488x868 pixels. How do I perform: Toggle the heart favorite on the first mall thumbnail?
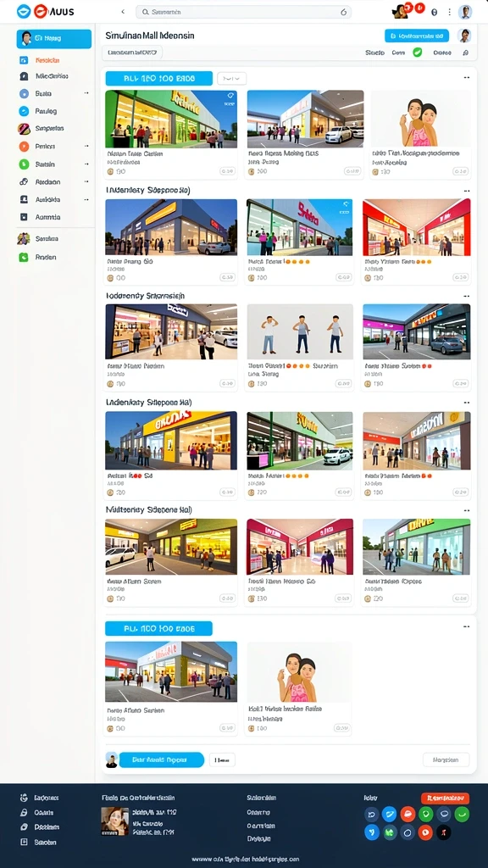(230, 96)
